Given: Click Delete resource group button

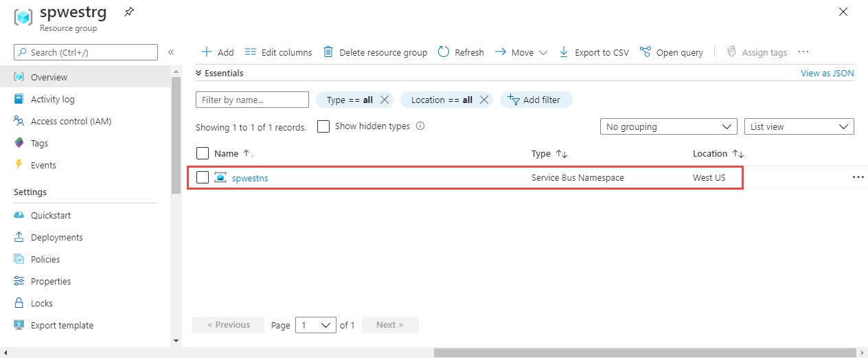Looking at the screenshot, I should [375, 52].
